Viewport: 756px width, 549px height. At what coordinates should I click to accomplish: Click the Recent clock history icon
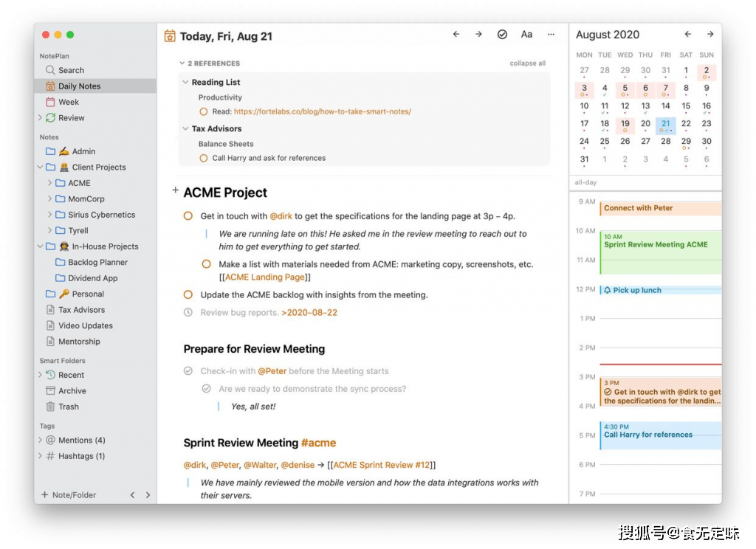[x=50, y=375]
